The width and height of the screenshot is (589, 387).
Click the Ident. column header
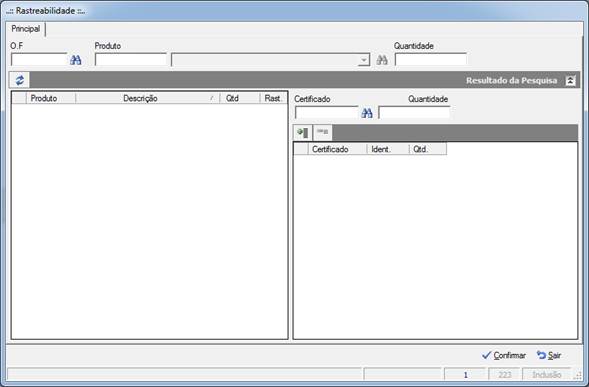[388, 149]
